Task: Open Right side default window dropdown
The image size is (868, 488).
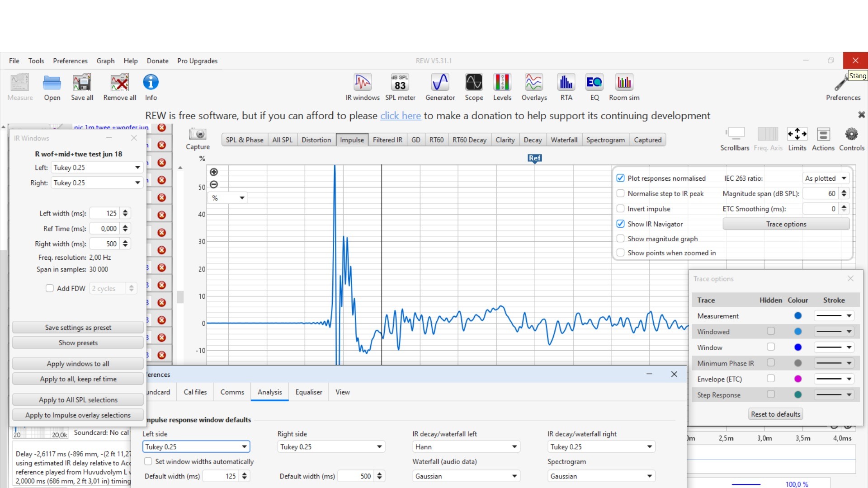Action: tap(331, 446)
